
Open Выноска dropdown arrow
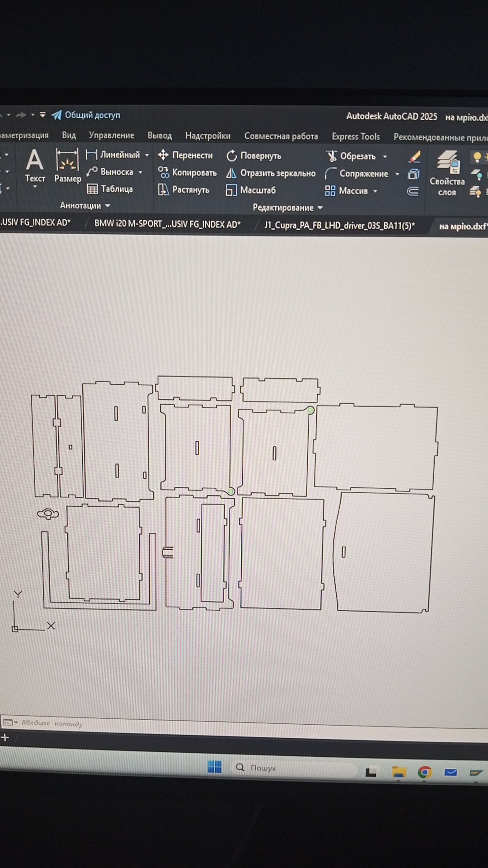(141, 172)
